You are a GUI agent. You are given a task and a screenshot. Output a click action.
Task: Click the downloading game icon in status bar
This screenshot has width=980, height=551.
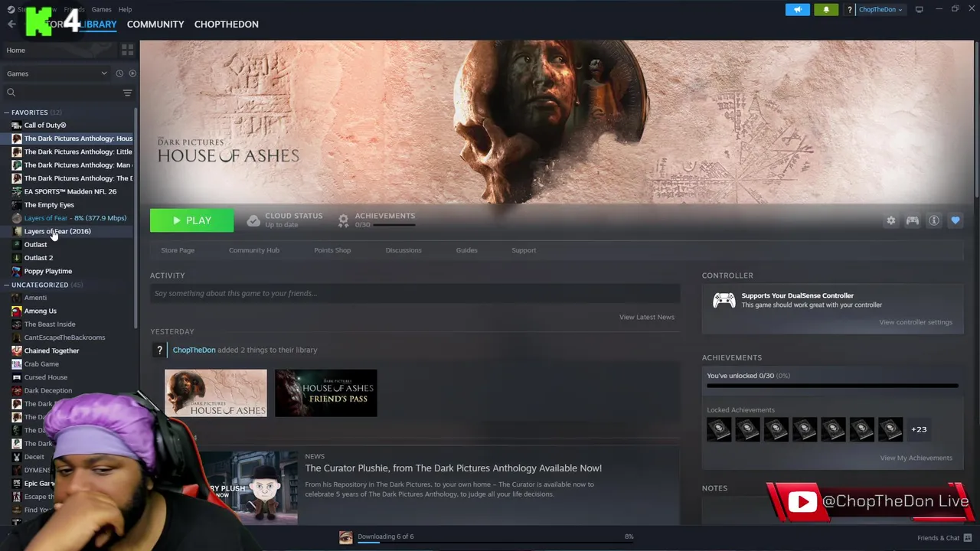[346, 537]
